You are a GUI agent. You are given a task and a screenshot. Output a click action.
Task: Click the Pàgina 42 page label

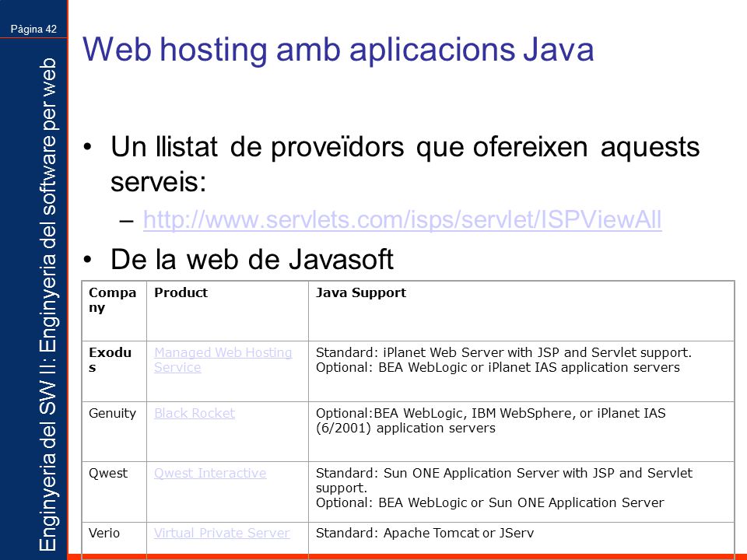33,29
